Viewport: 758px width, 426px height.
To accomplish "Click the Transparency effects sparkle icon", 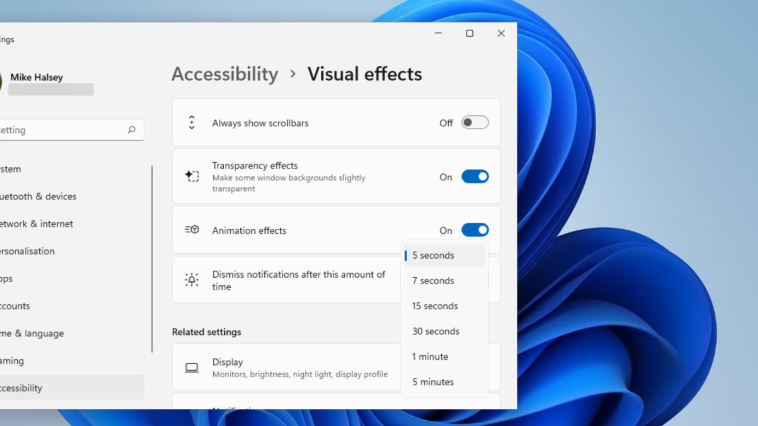I will (x=192, y=176).
